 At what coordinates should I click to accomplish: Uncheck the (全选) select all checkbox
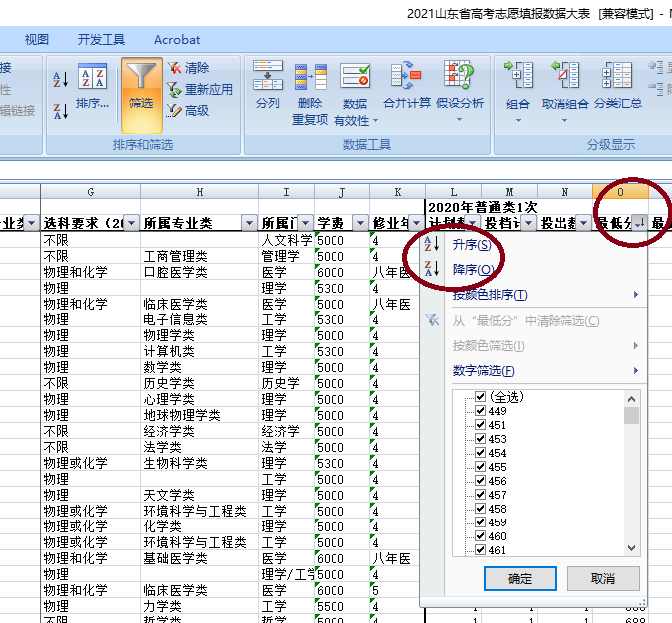(480, 397)
